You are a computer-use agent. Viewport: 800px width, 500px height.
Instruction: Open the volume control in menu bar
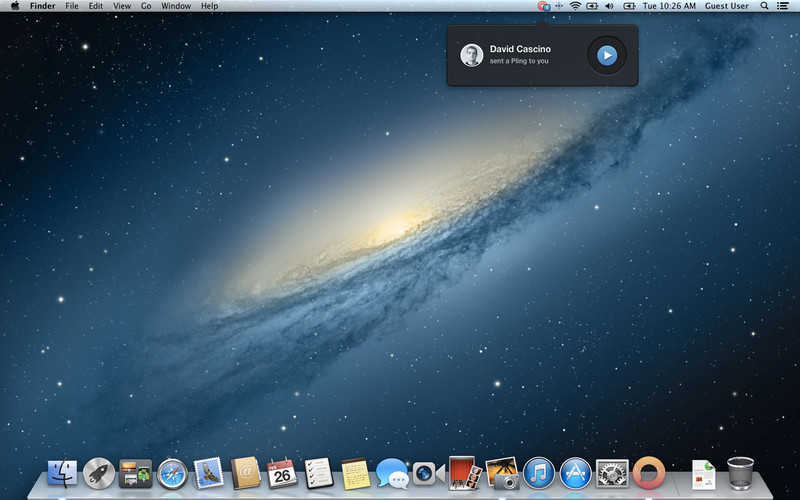[609, 6]
